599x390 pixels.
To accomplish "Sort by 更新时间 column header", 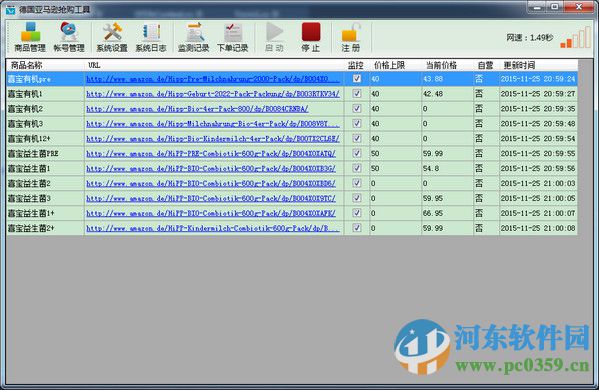I will (x=538, y=65).
